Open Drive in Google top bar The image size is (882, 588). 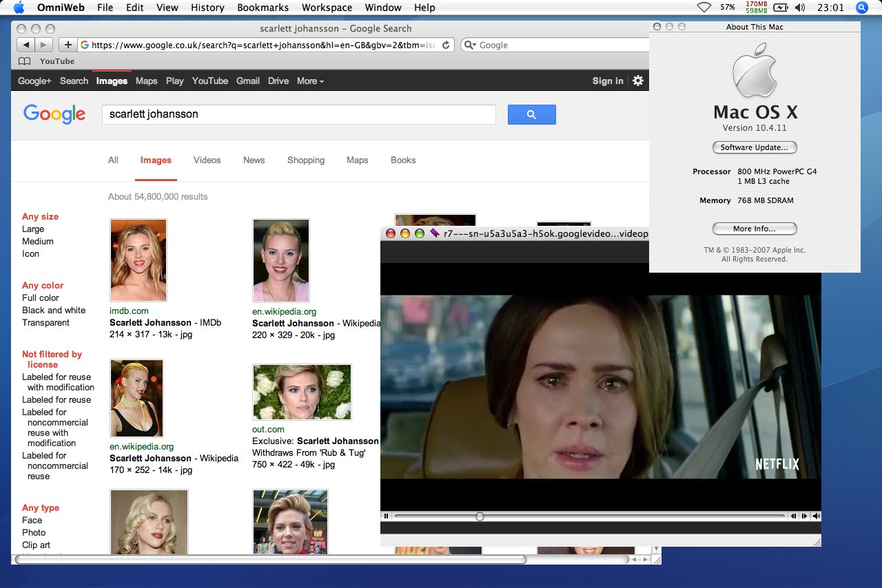pyautogui.click(x=278, y=81)
